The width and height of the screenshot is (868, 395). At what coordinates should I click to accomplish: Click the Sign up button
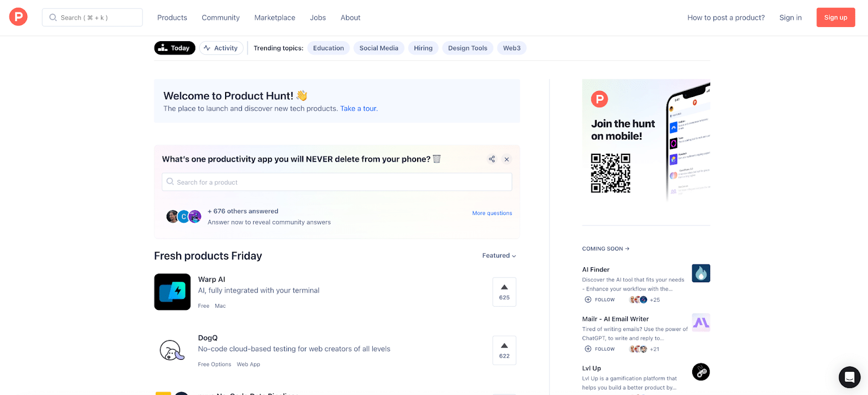point(835,17)
